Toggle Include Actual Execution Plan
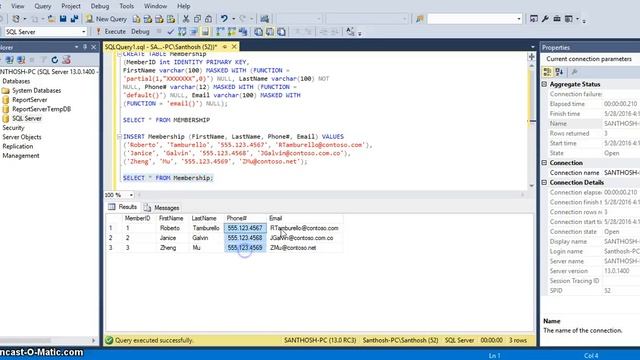The height and width of the screenshot is (360, 640). 220,31
